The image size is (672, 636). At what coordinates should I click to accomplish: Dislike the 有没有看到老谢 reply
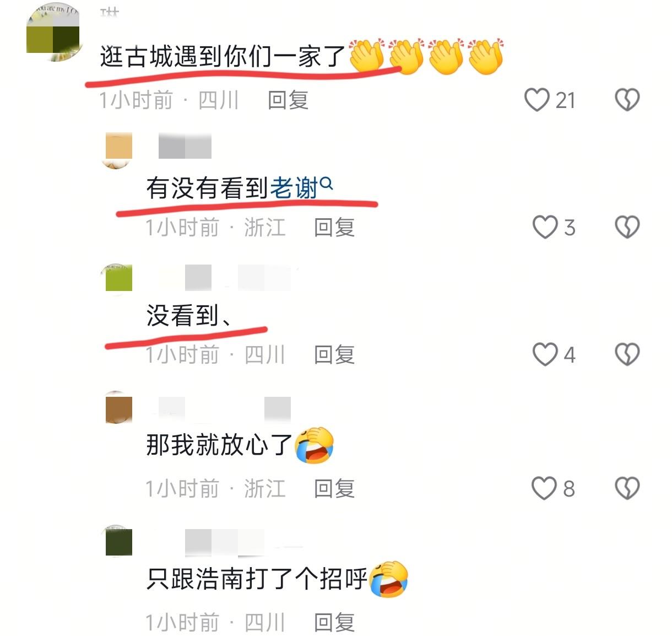(x=627, y=227)
